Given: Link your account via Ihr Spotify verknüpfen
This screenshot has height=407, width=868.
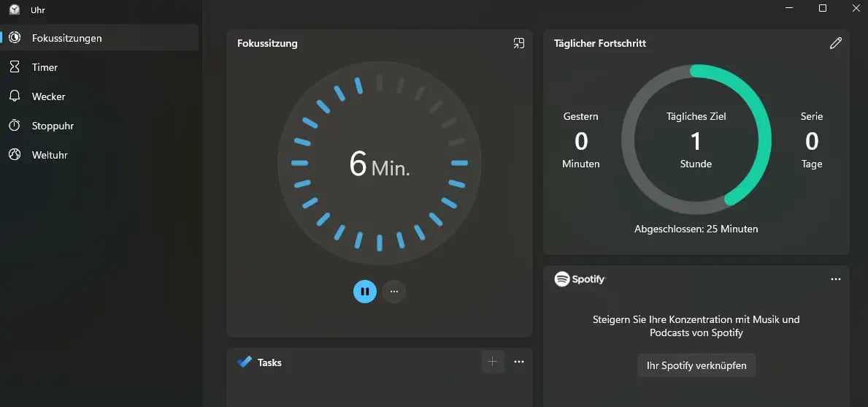Looking at the screenshot, I should click(696, 365).
